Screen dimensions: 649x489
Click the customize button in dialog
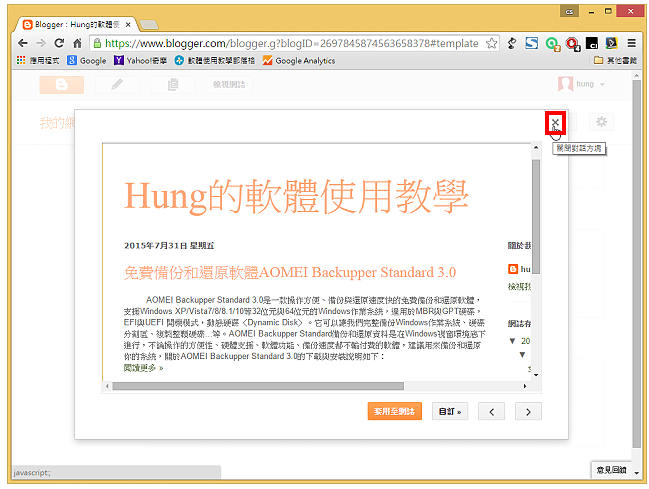[450, 411]
